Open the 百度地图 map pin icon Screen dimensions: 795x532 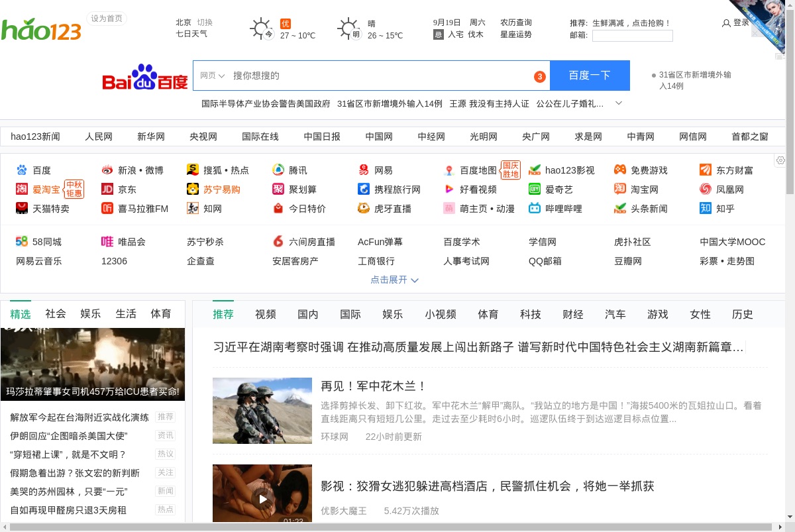[449, 170]
